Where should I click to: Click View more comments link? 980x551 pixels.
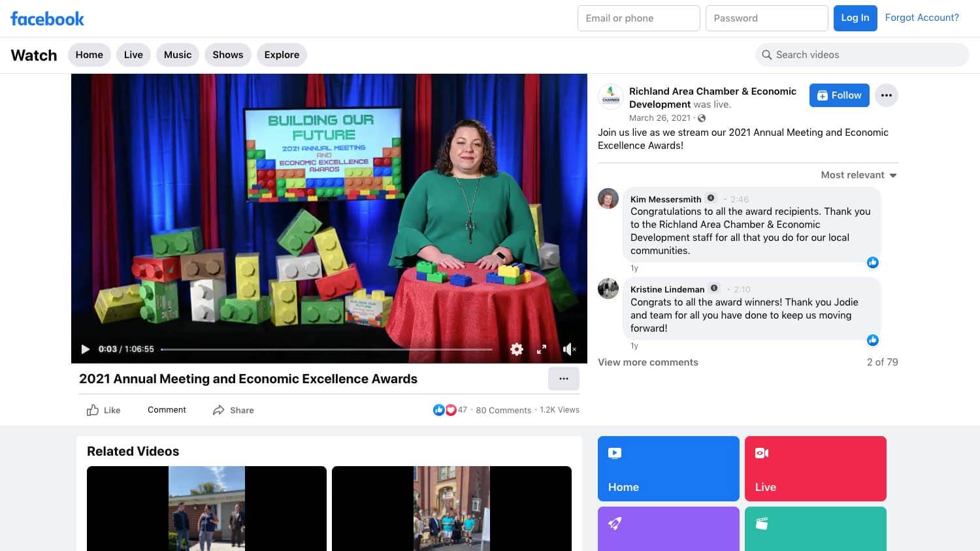pos(647,362)
